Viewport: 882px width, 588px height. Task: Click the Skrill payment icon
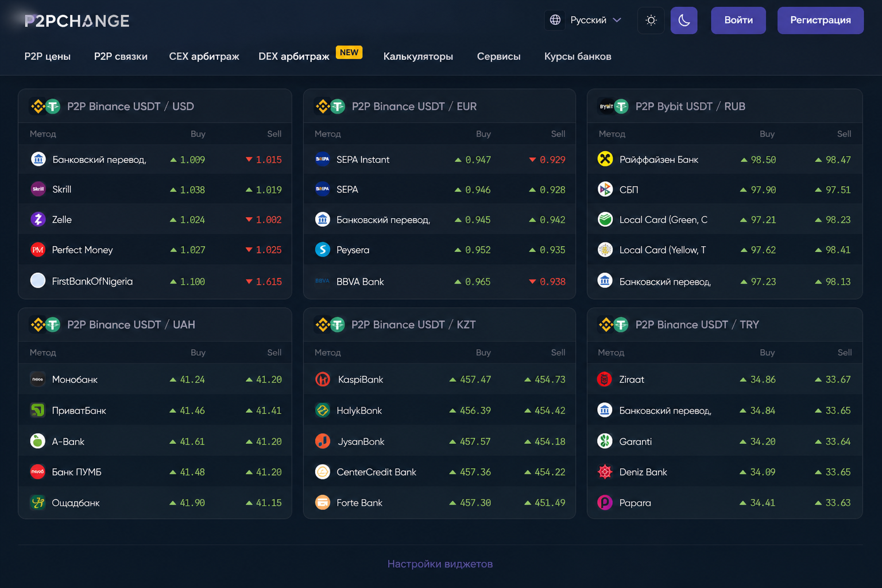pos(38,189)
